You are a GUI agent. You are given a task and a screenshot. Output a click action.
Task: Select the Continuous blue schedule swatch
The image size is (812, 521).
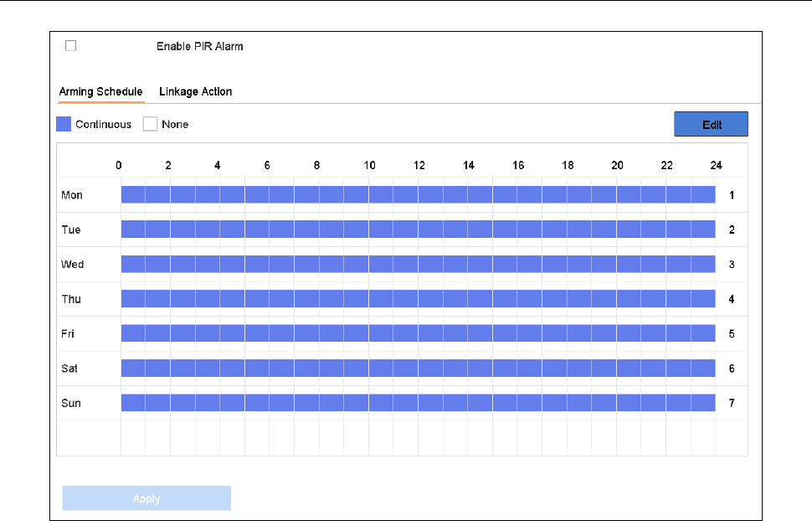[64, 124]
